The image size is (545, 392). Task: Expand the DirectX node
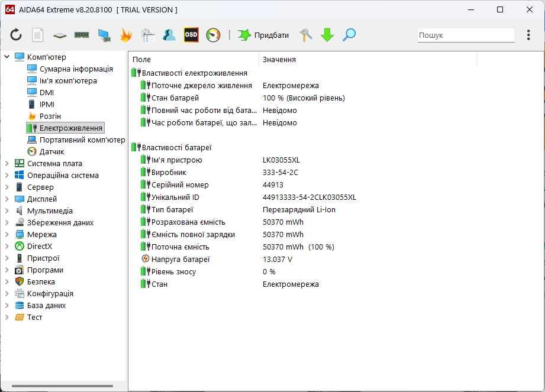pos(7,246)
